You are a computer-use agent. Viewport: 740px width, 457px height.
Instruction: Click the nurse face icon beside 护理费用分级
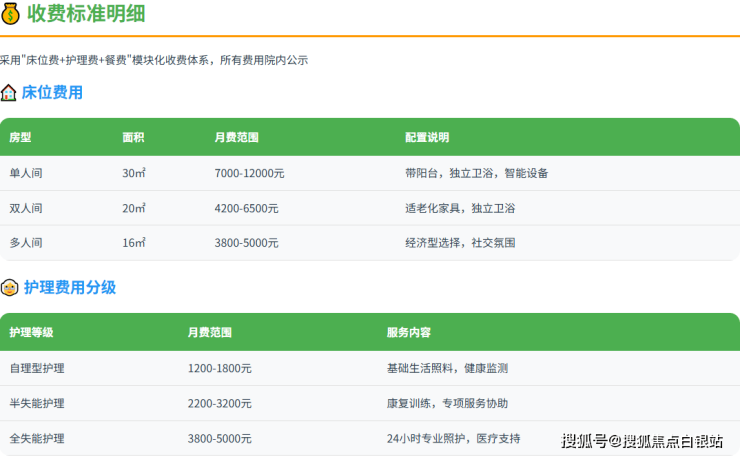9,288
